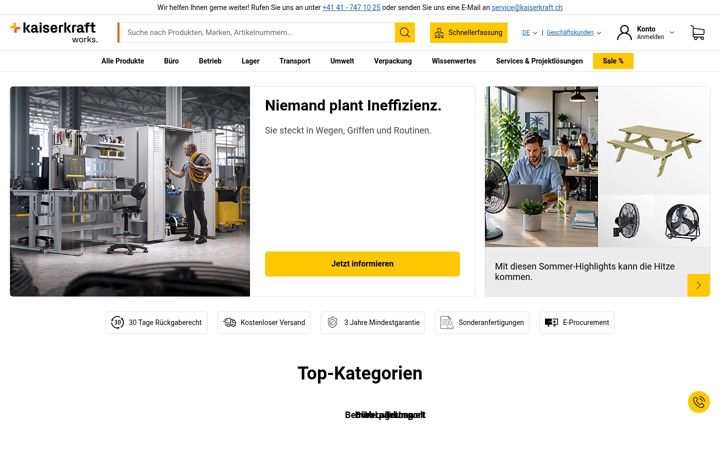Click the floating phone callback icon

coord(698,402)
